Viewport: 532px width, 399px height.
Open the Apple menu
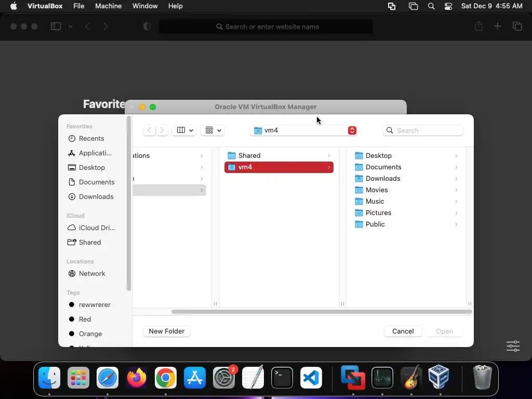click(x=14, y=6)
